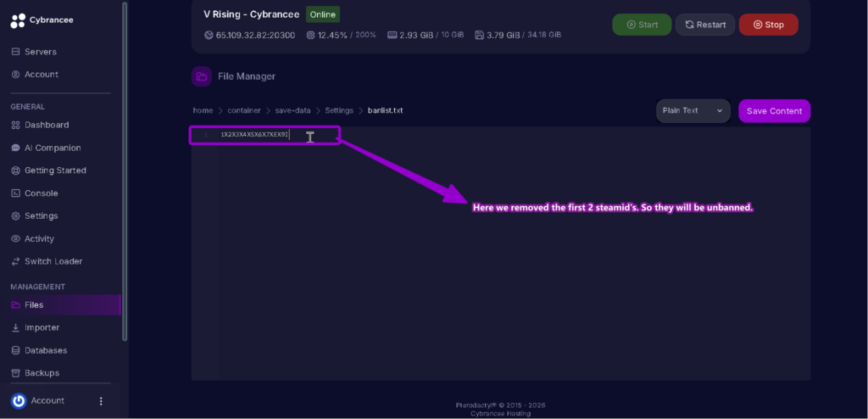
Task: Click the Console terminal icon
Action: point(15,193)
